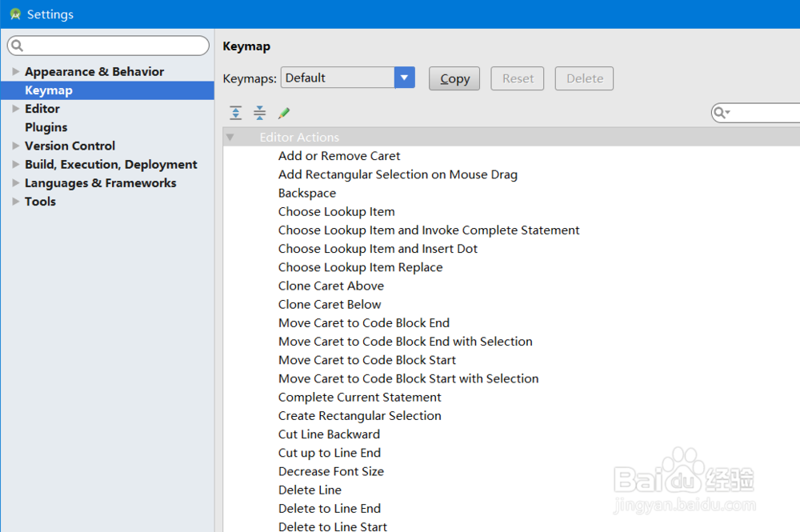Select plain 'Move Caret to Code Block End'
Screen dimensions: 800x532
364,323
